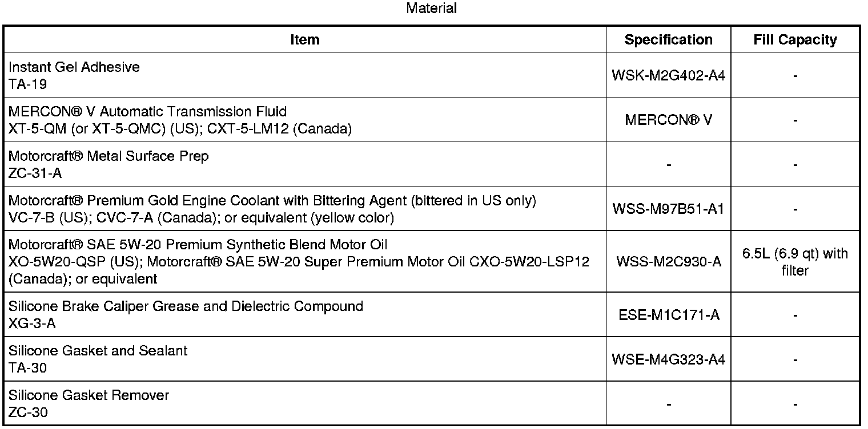Click the Fill Capacity column header

tap(795, 40)
